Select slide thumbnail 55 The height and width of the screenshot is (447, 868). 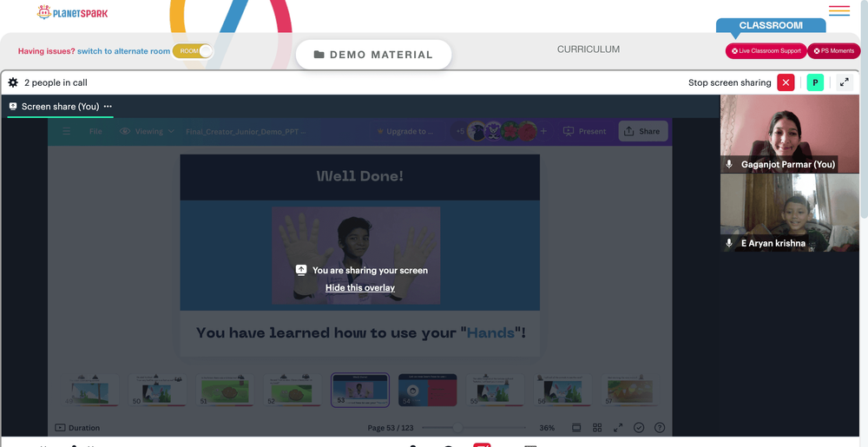pos(496,391)
